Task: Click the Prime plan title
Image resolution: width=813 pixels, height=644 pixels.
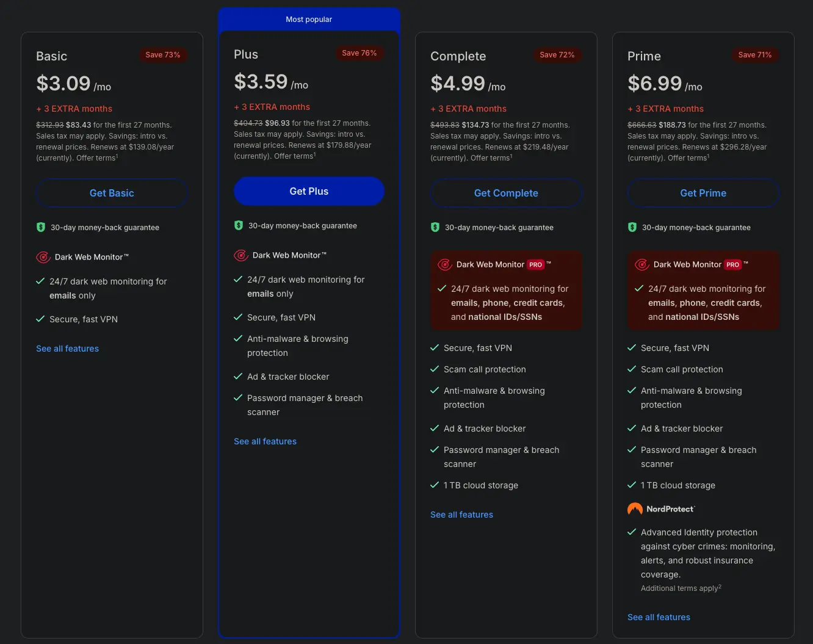Action: coord(644,56)
